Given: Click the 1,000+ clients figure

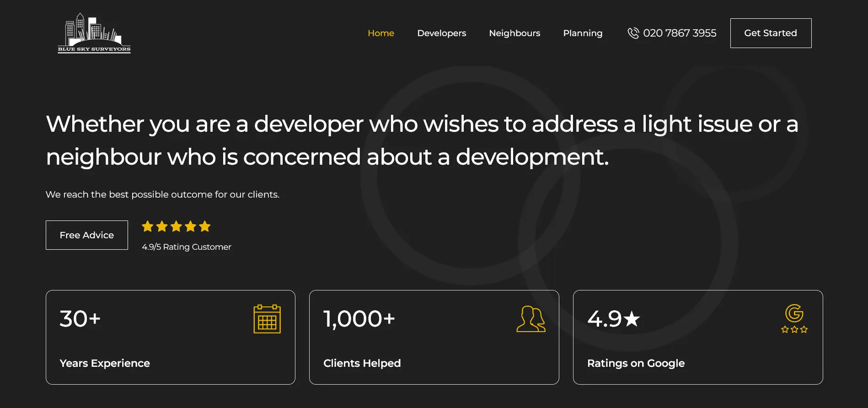Looking at the screenshot, I should click(x=359, y=319).
